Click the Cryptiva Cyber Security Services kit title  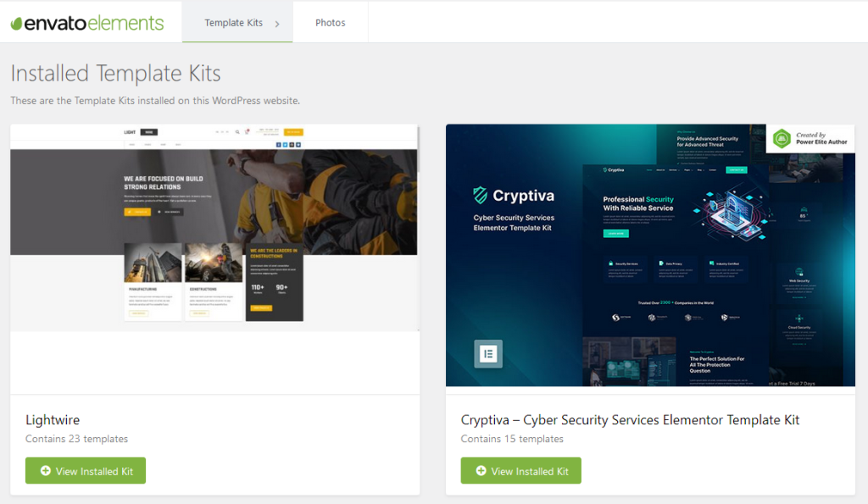pos(630,420)
